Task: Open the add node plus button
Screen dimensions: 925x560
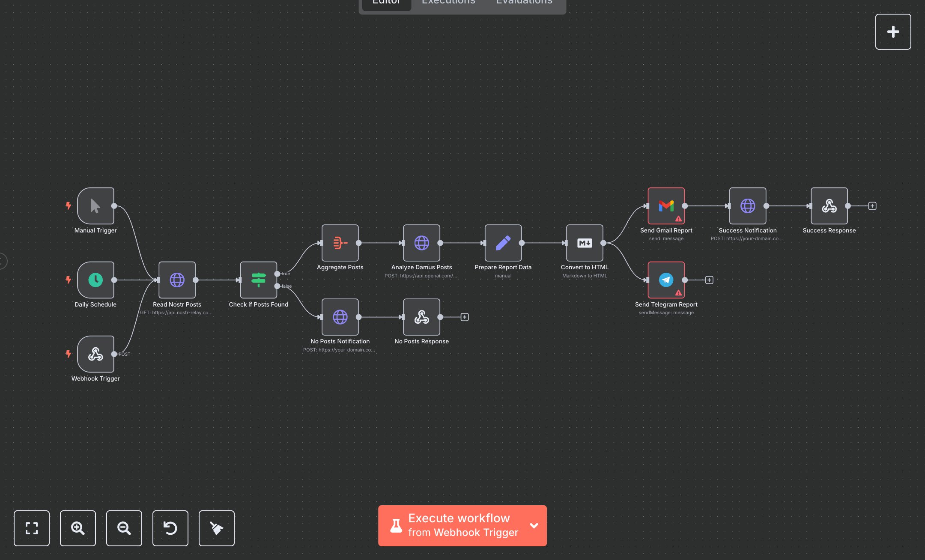Action: click(893, 32)
